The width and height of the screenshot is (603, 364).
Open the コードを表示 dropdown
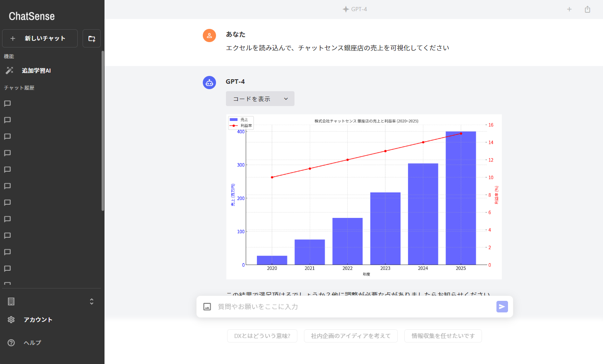point(260,99)
